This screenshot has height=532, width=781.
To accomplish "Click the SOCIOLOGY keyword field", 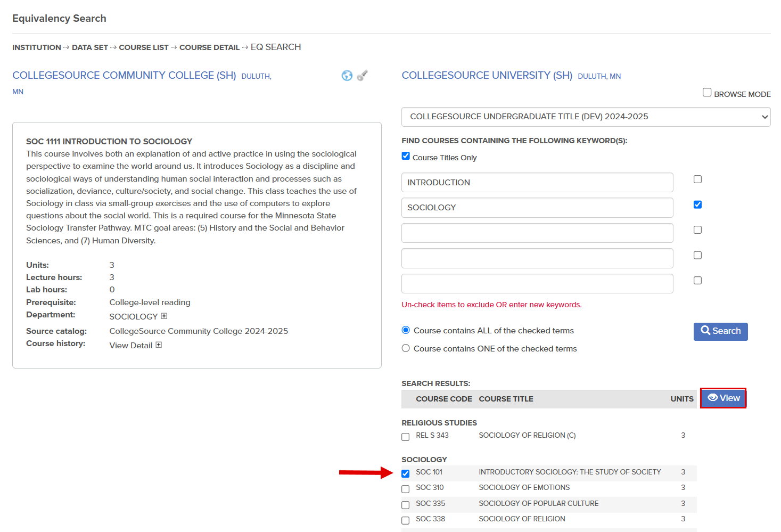I will (x=537, y=208).
